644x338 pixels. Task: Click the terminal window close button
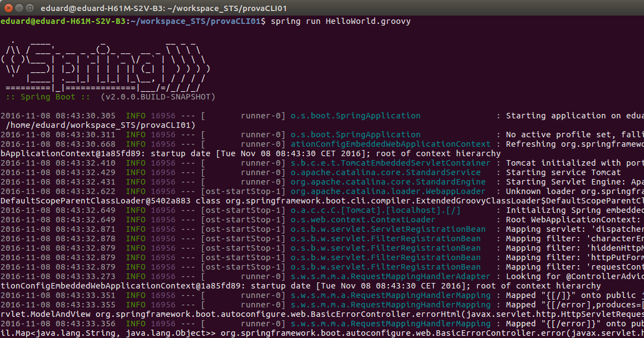8,8
